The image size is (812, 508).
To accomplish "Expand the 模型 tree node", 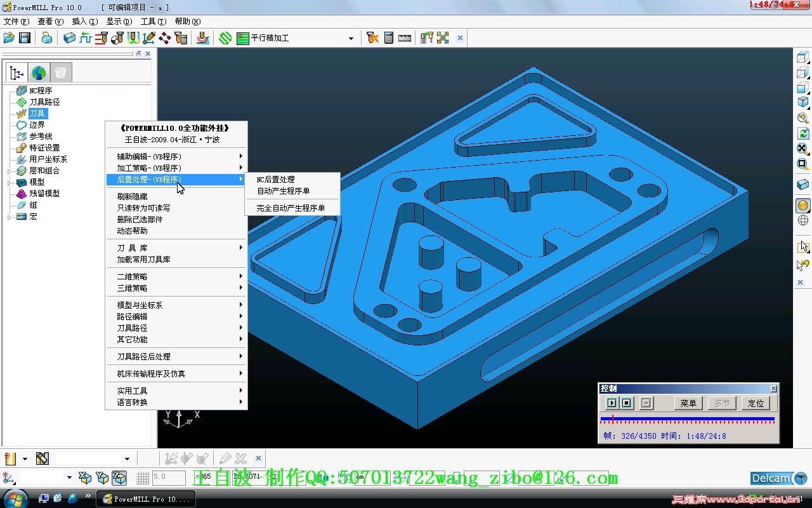I will 9,182.
